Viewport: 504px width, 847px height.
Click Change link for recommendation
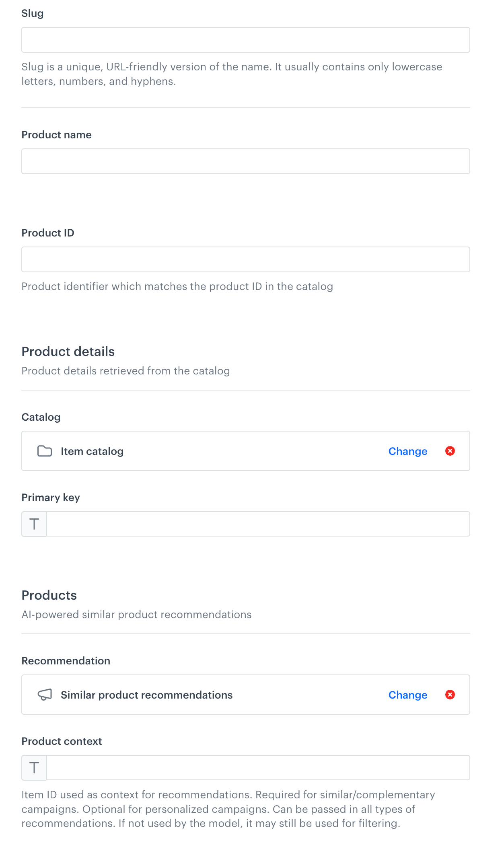click(407, 695)
